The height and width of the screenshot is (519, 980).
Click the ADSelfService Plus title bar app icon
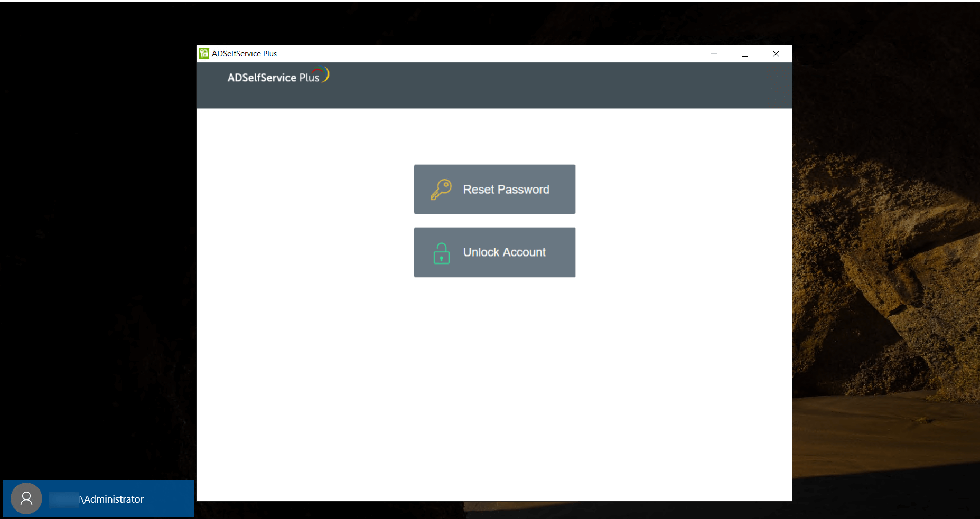click(204, 53)
